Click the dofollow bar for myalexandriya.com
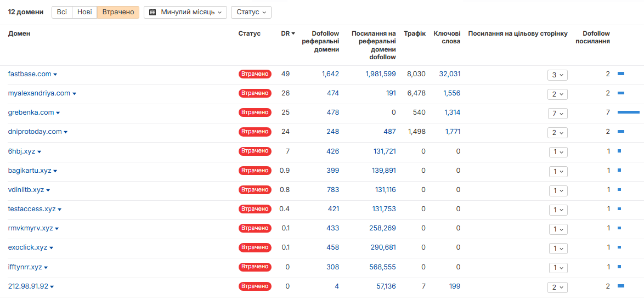Screen dimensions: 644x299 tap(621, 93)
